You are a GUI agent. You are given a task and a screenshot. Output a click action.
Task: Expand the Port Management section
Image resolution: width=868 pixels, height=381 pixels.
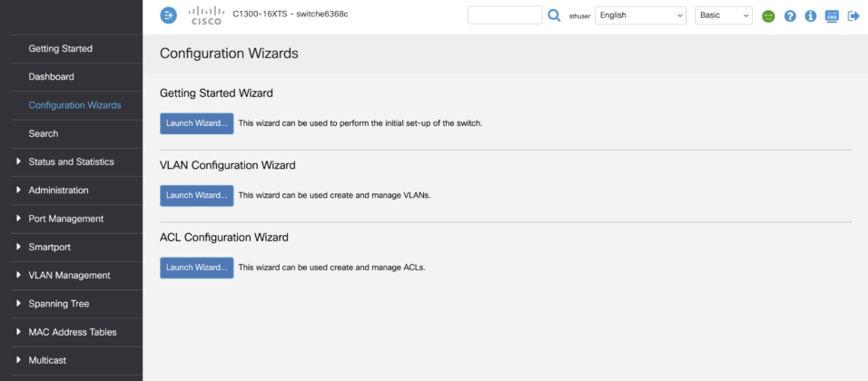(66, 219)
